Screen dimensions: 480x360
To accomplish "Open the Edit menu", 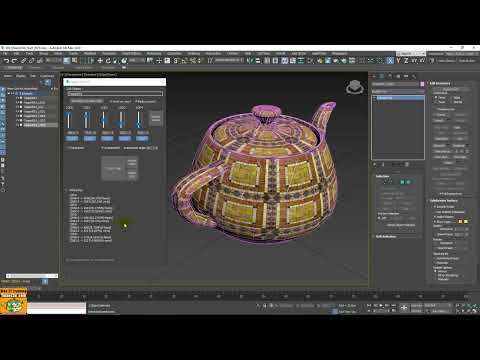I will click(x=16, y=53).
